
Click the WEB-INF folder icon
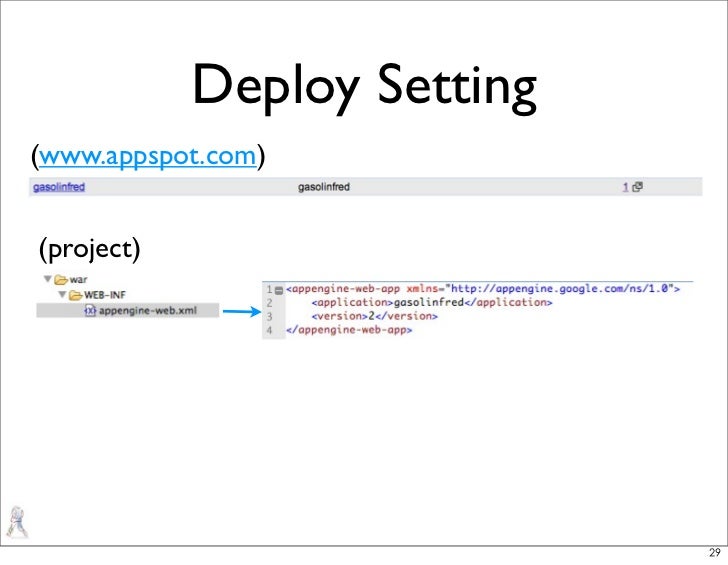click(x=75, y=295)
